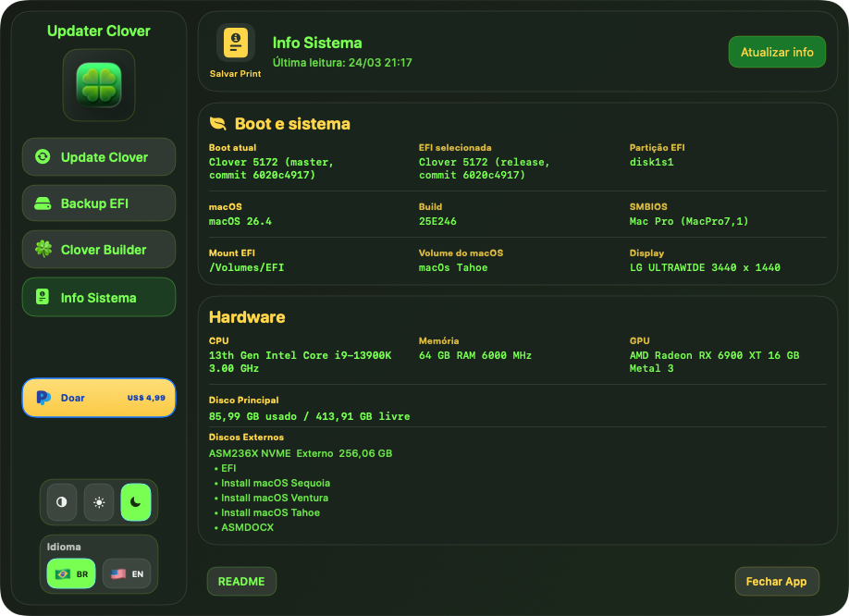Open the Clover Builder section
The width and height of the screenshot is (849, 616).
(99, 250)
